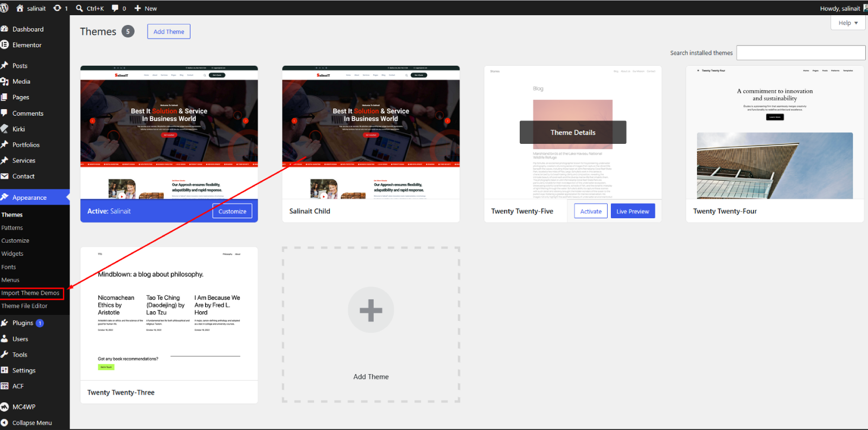Screen dimensions: 868x430
Task: Open the Plugins menu icon
Action: [5, 323]
